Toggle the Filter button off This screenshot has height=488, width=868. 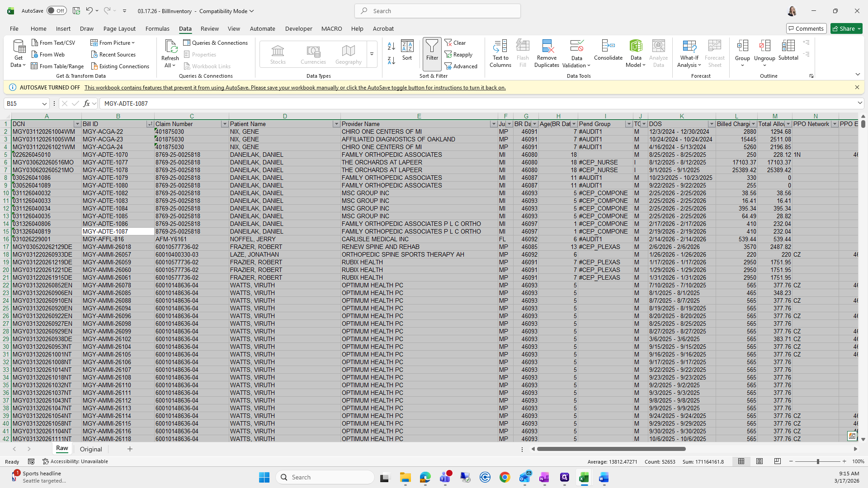432,50
